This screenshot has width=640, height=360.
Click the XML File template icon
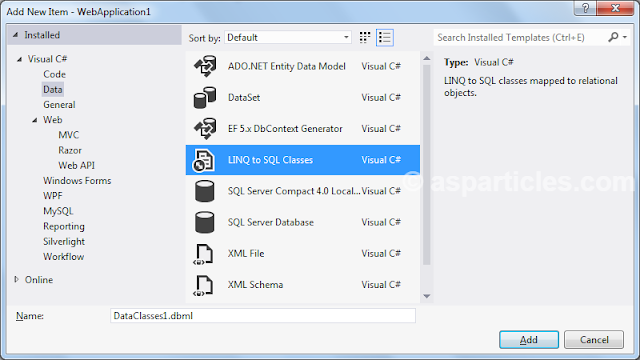(x=203, y=254)
